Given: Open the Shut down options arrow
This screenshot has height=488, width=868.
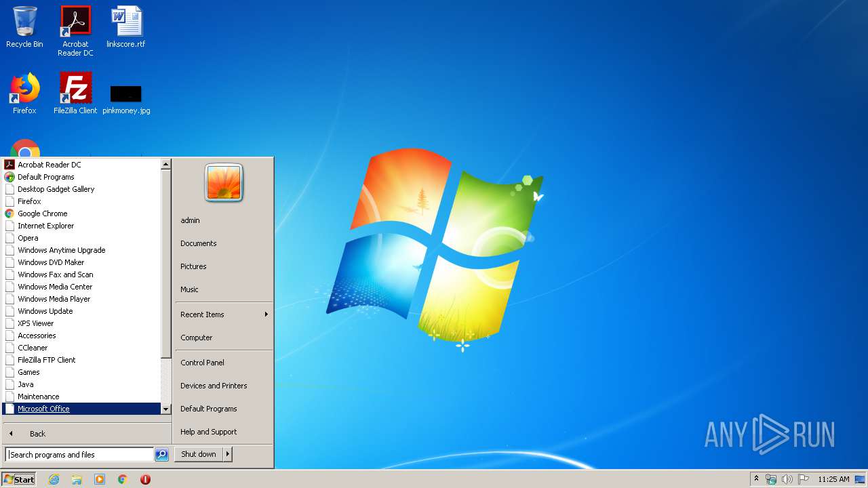Looking at the screenshot, I should click(x=228, y=454).
